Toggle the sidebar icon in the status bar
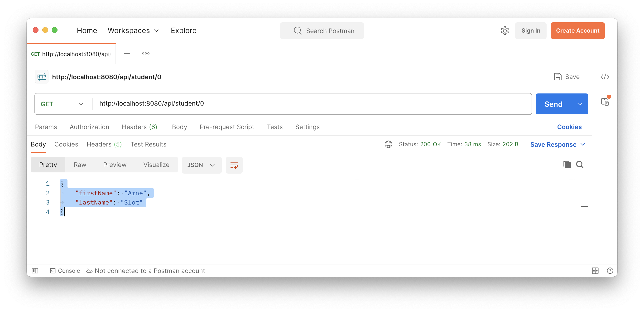Viewport: 644px width, 312px height. pyautogui.click(x=35, y=271)
